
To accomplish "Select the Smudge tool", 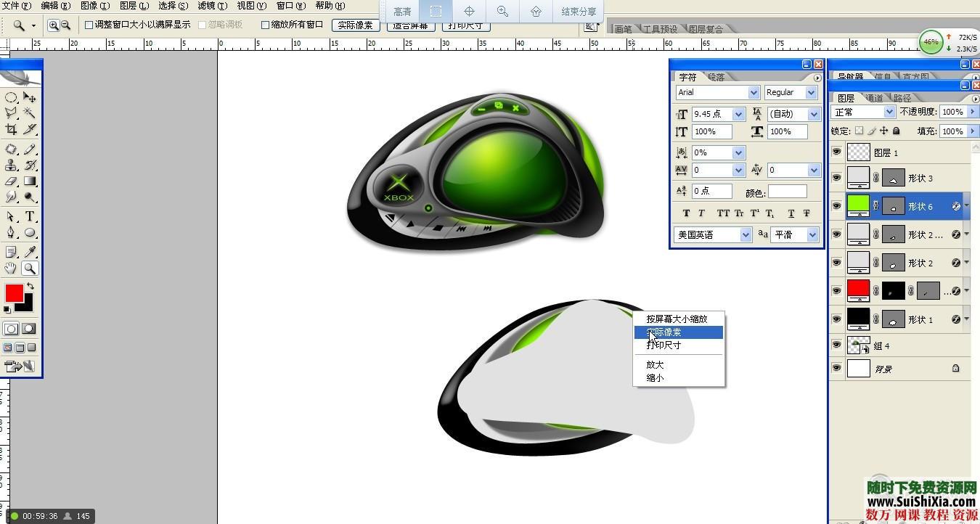I will [11, 197].
